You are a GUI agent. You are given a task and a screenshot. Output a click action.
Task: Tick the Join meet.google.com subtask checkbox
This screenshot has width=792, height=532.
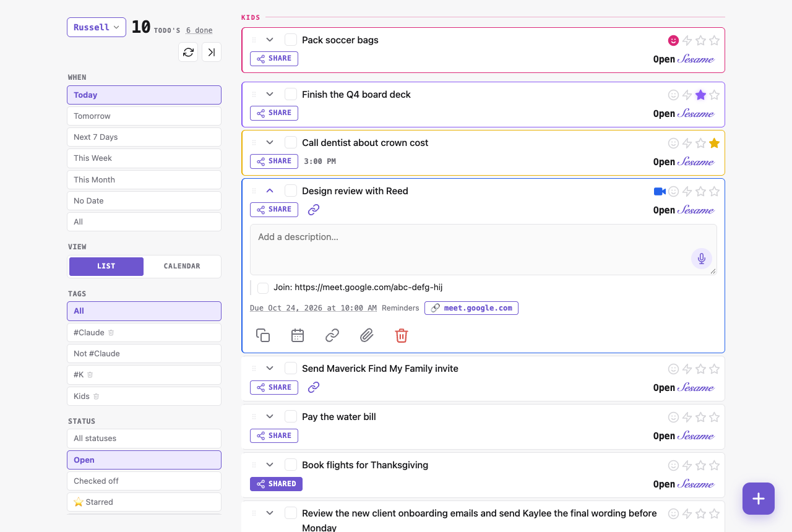coord(263,288)
